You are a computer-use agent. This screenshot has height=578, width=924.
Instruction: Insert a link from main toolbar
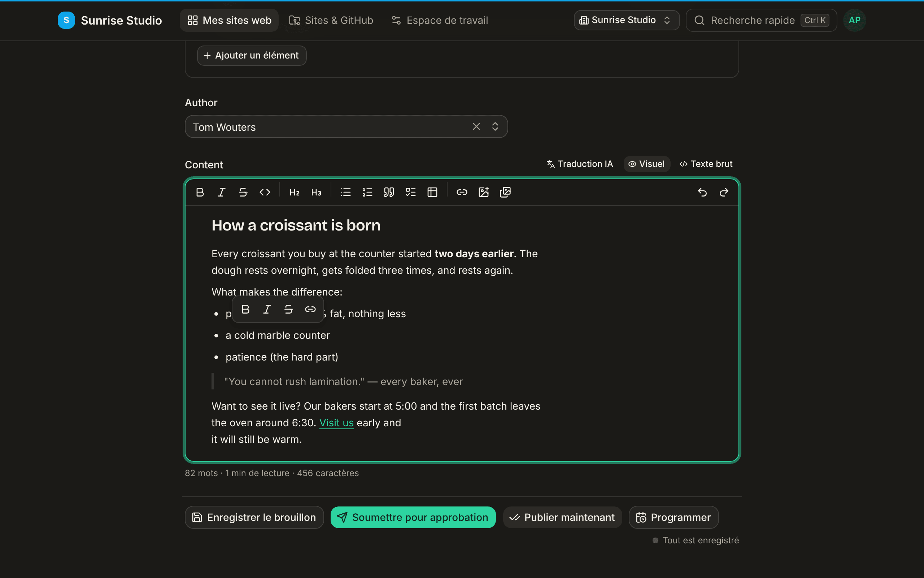pyautogui.click(x=462, y=192)
